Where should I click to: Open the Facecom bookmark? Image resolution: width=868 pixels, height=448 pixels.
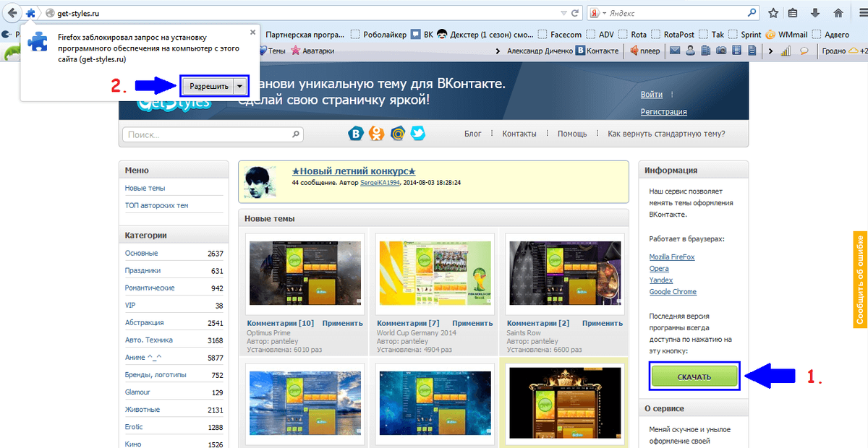pyautogui.click(x=560, y=34)
